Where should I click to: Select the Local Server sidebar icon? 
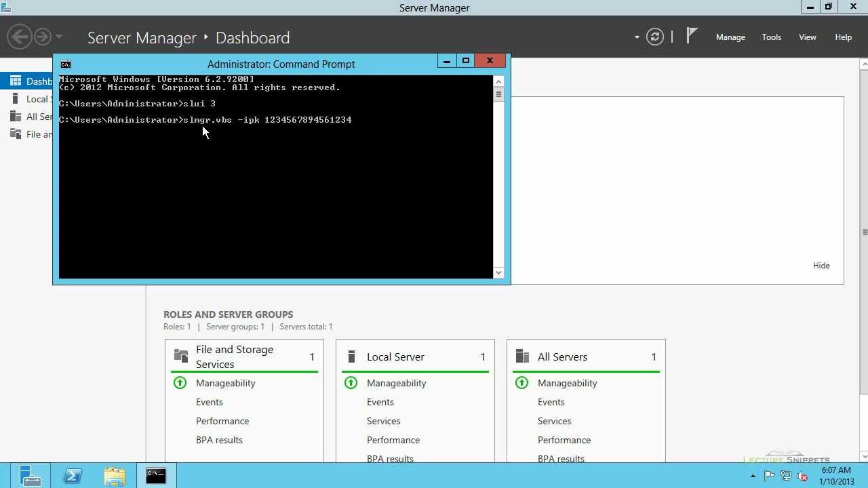[16, 99]
